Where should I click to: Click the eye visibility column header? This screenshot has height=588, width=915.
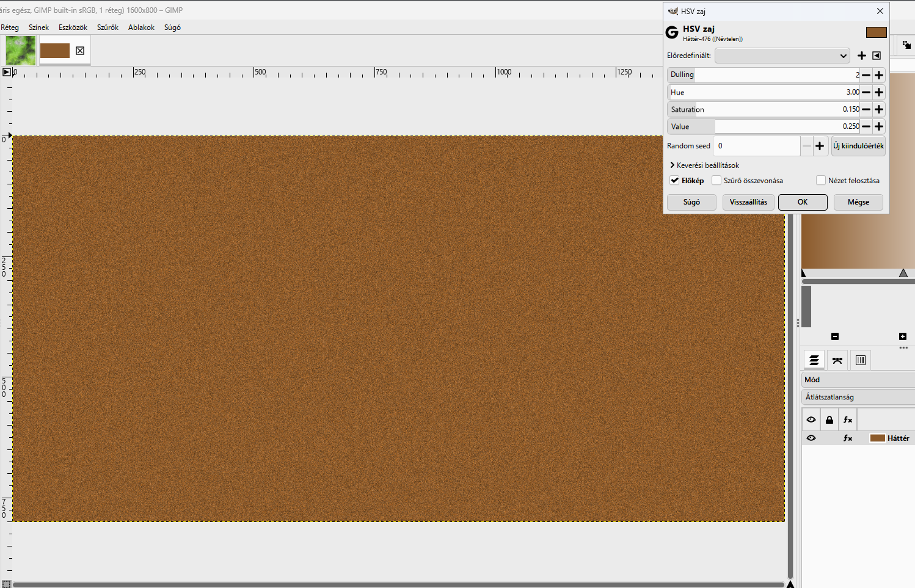click(x=811, y=419)
